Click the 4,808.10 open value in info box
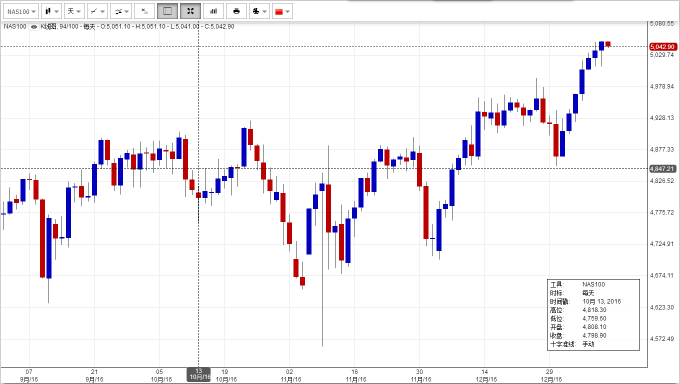 pos(594,327)
